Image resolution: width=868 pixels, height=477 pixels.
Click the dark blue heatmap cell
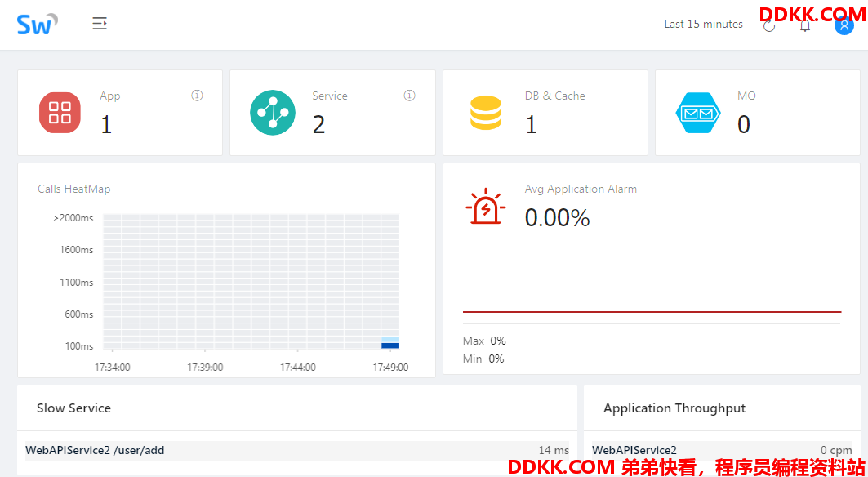[x=390, y=345]
